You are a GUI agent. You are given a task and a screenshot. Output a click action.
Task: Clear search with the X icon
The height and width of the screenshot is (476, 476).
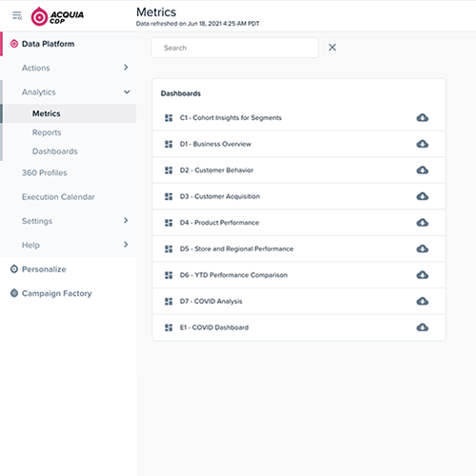(332, 48)
